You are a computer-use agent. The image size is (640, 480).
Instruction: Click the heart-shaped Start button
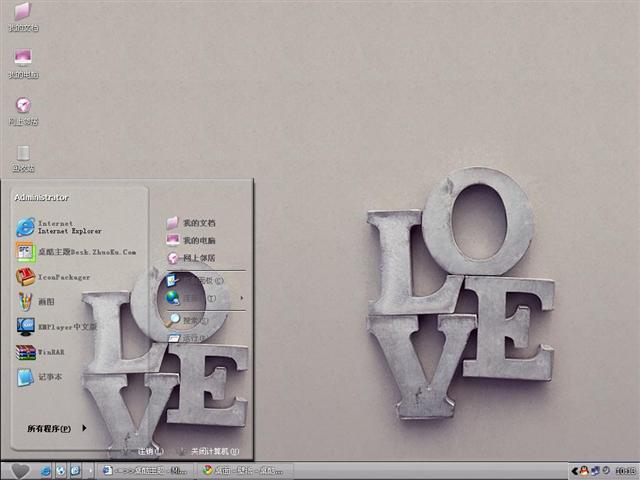tap(19, 470)
